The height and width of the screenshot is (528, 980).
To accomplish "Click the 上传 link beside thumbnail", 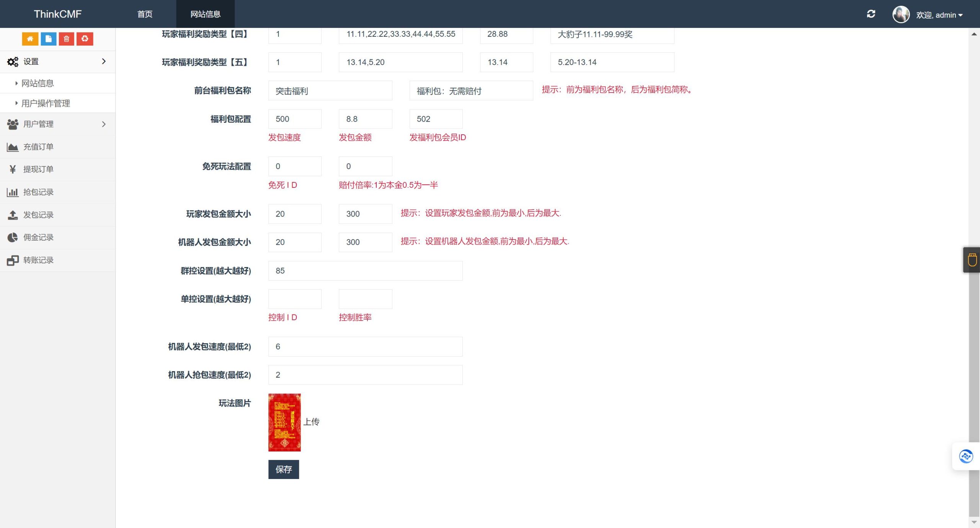I will click(x=311, y=422).
